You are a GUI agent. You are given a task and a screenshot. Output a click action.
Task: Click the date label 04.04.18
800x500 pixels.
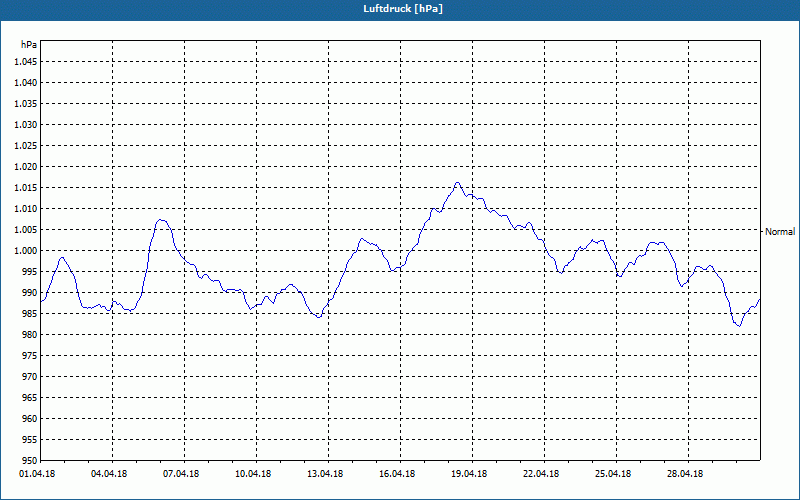109,474
